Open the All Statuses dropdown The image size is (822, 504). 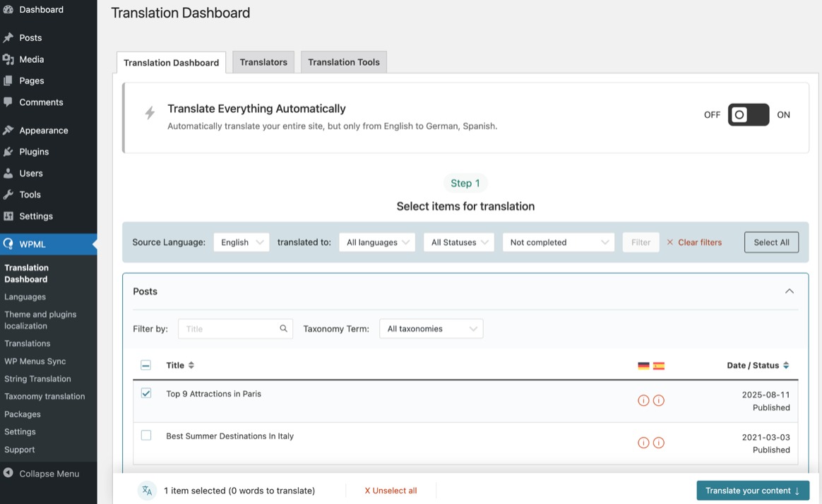pyautogui.click(x=459, y=242)
